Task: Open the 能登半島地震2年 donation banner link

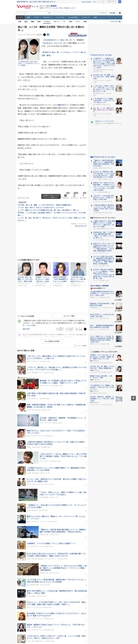Action: (36, 2)
